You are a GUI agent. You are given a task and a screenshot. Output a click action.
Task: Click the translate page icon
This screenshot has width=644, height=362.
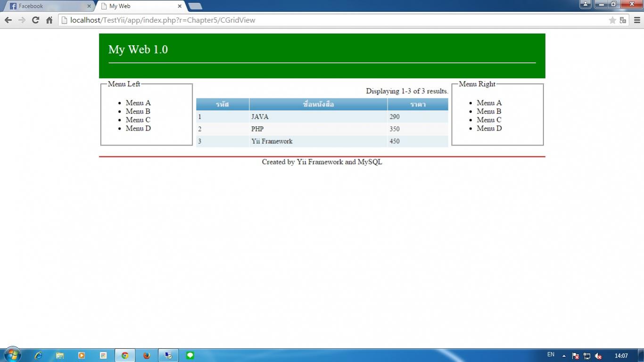[x=623, y=20]
